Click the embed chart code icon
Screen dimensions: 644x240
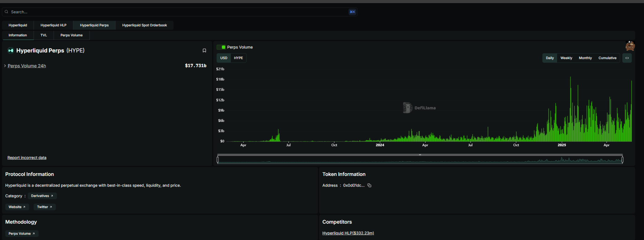(627, 58)
